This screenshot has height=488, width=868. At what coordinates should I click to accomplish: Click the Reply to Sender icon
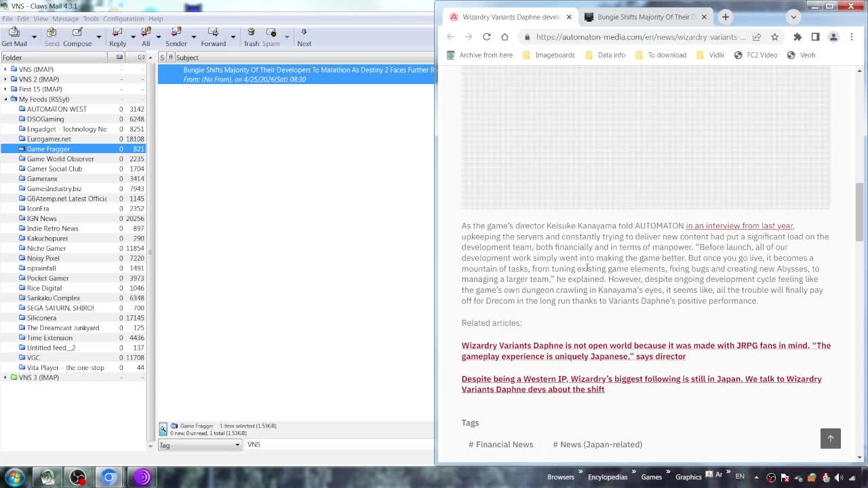[176, 37]
